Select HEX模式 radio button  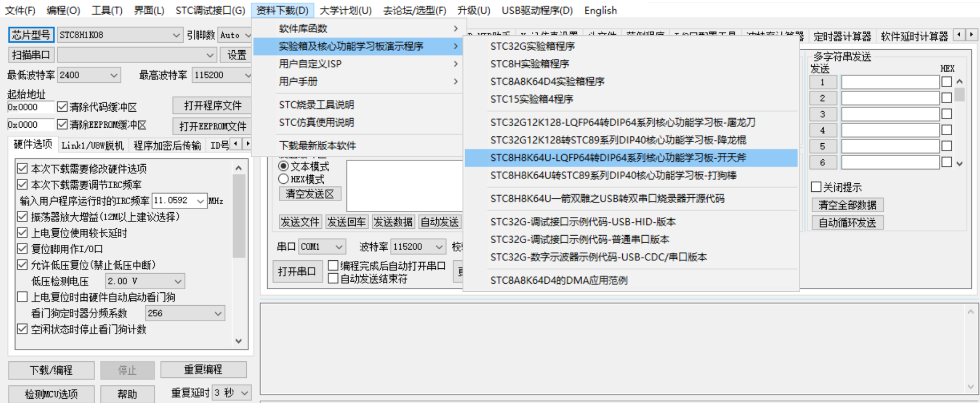point(284,179)
